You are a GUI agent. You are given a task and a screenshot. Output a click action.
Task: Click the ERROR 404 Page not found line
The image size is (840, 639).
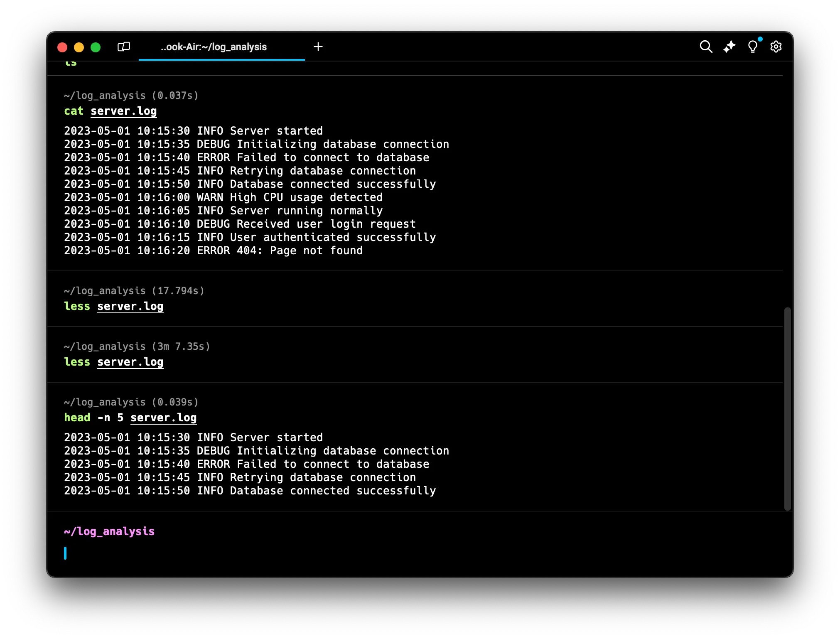click(x=213, y=251)
